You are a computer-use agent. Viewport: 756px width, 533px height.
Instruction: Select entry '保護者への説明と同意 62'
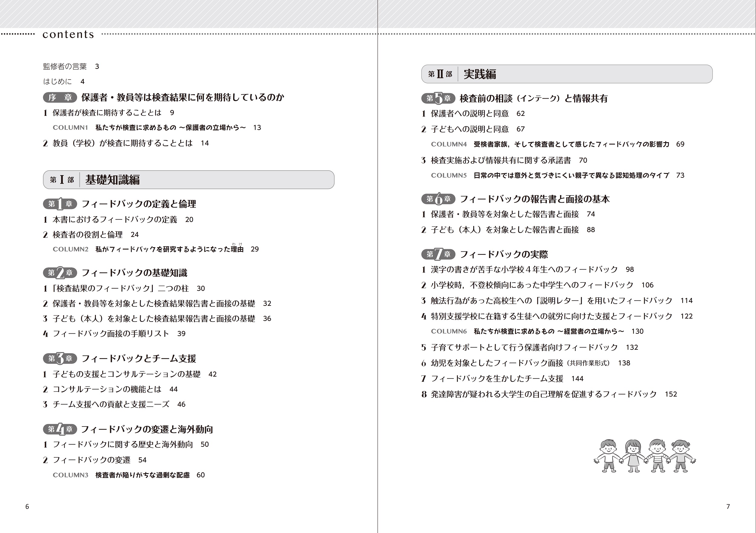coord(473,114)
